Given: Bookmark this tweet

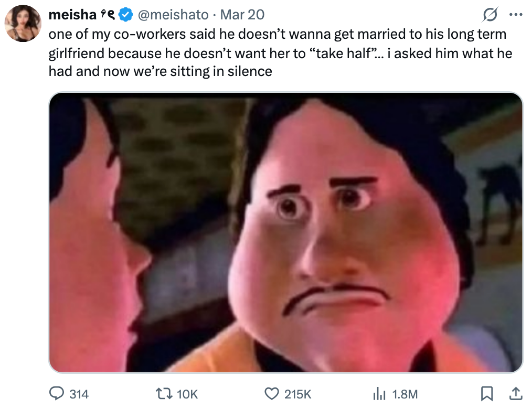Looking at the screenshot, I should [487, 393].
